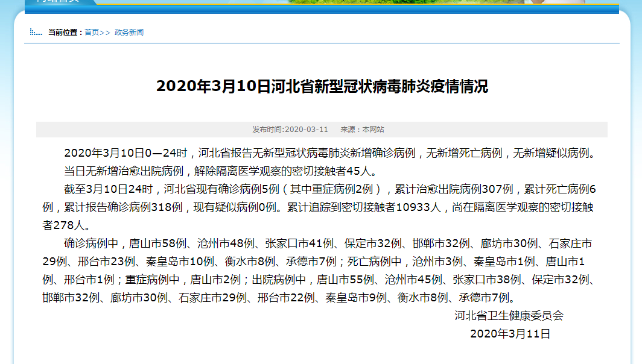Click the article headline about 河北省新型冠状病毒肺炎疫情情况
Screen dimensions: 642x364
pos(322,86)
